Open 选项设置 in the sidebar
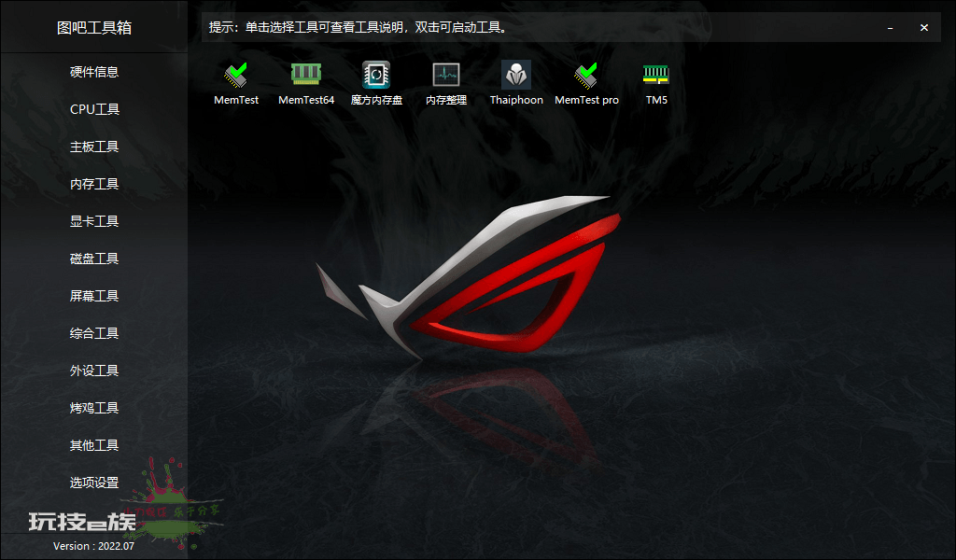Image resolution: width=956 pixels, height=560 pixels. click(x=94, y=483)
